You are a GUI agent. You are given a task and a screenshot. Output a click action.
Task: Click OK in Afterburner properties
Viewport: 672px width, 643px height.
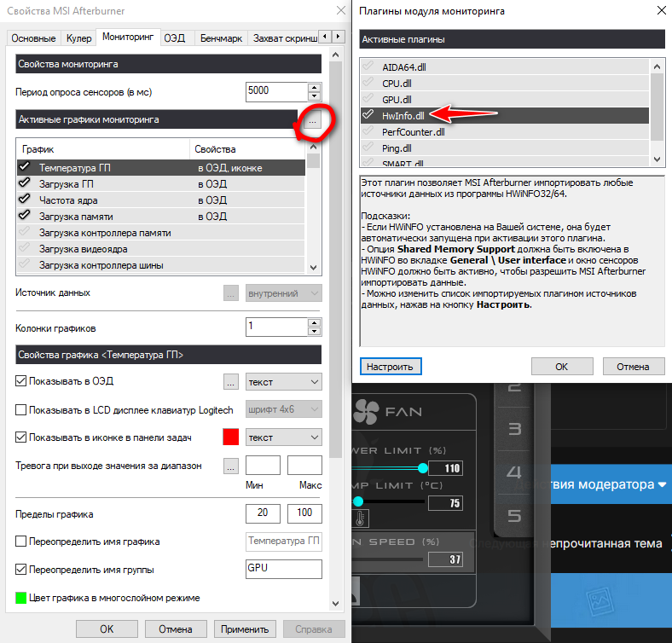107,629
